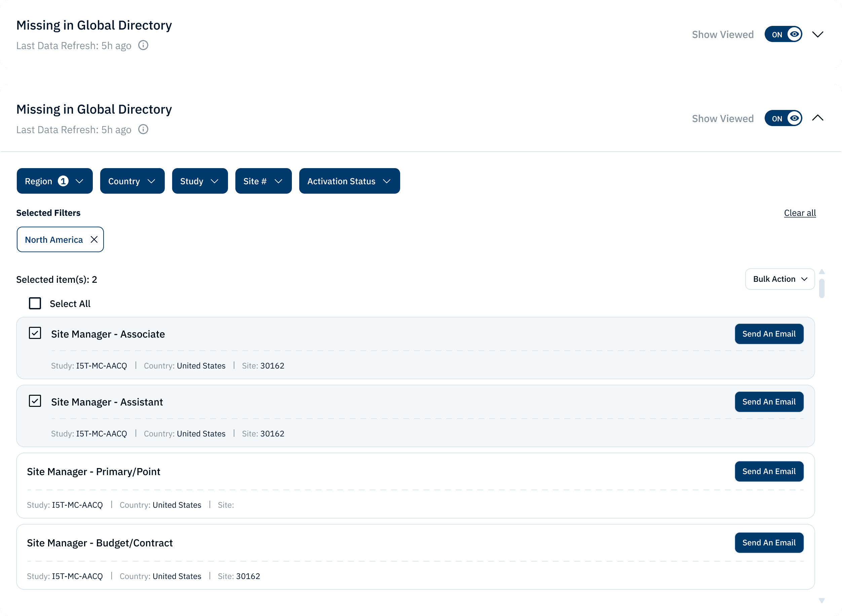Open the Region filter dropdown

click(54, 181)
